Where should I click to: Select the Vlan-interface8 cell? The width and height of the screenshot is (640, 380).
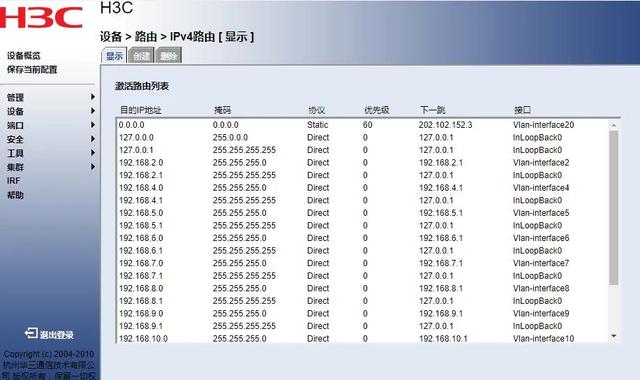coord(541,288)
